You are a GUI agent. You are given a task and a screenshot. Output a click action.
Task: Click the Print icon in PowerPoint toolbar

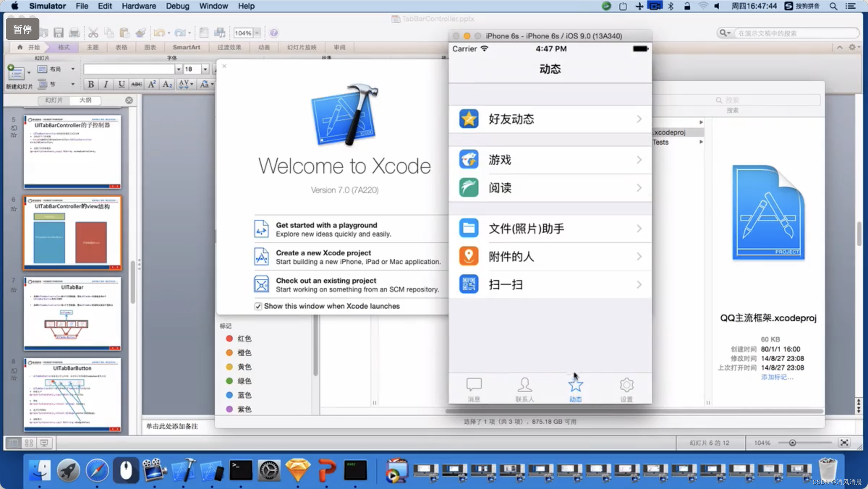tap(74, 33)
